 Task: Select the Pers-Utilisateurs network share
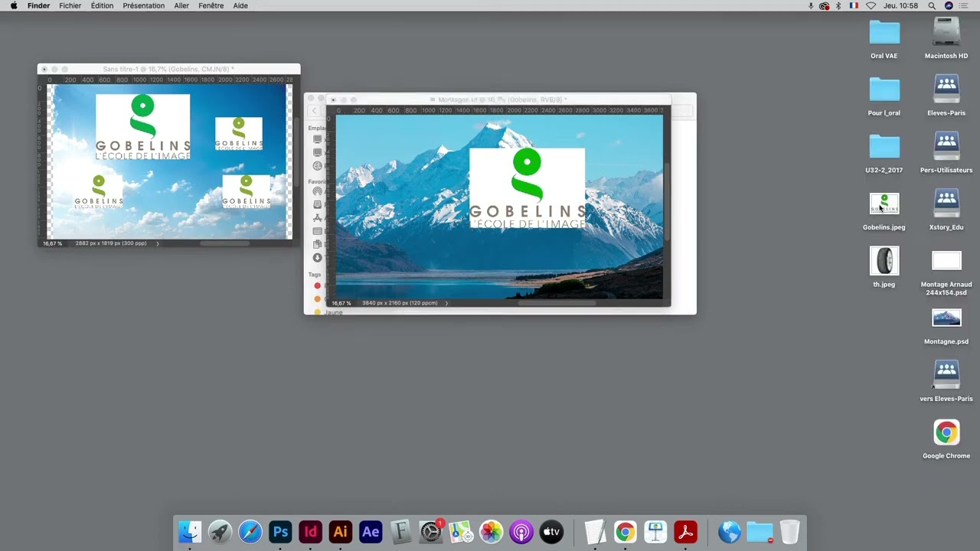pyautogui.click(x=946, y=147)
